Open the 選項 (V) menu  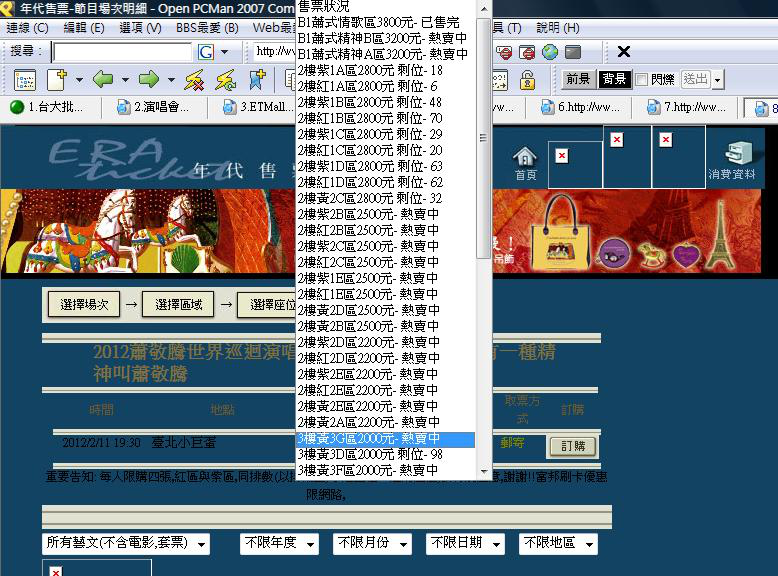coord(140,28)
